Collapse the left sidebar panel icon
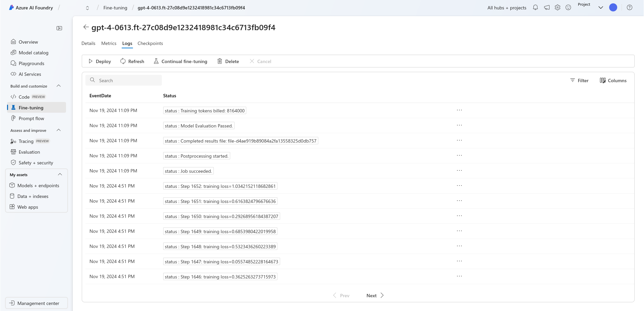 pos(59,28)
